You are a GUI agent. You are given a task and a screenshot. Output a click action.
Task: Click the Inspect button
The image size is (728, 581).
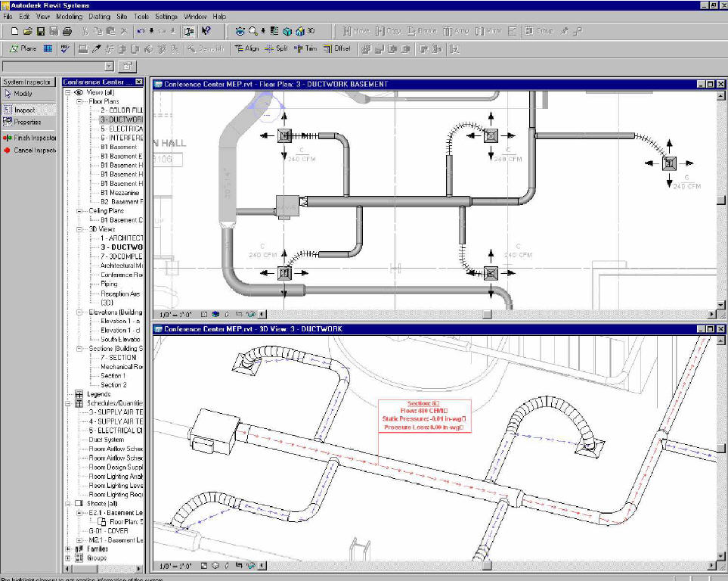point(28,110)
